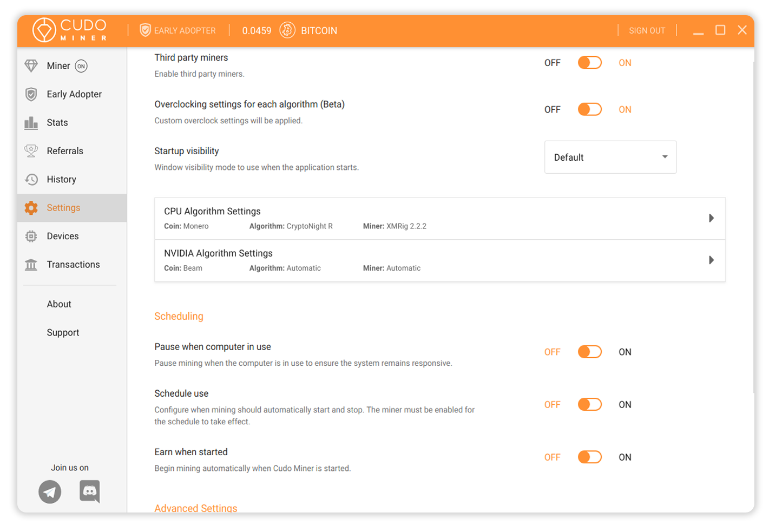769x532 pixels.
Task: Click the Advanced Settings heading
Action: [x=196, y=508]
